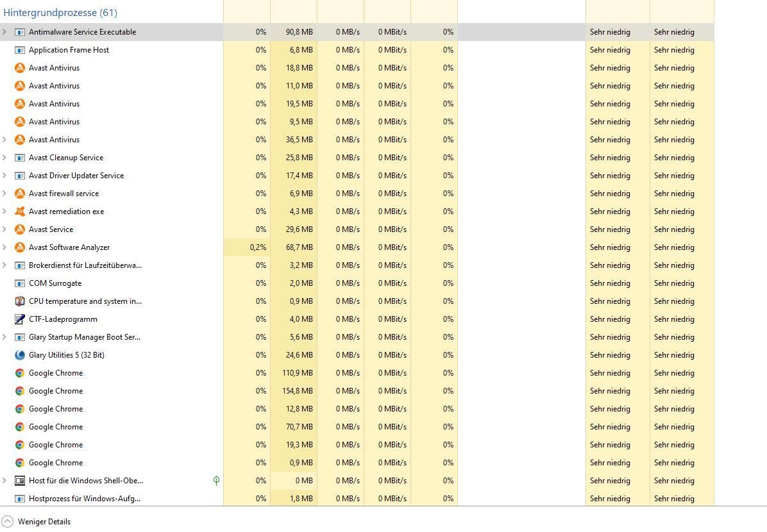This screenshot has width=767, height=532.
Task: Select the 68,7 MB memory cell
Action: pos(294,247)
